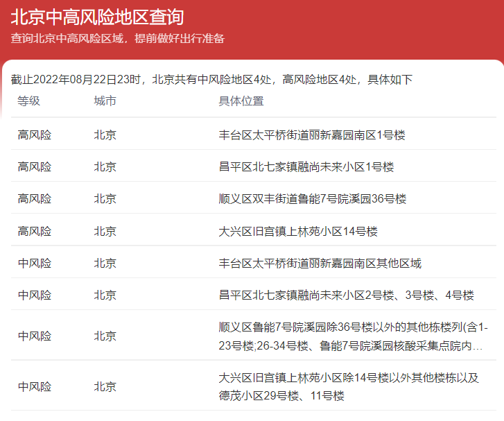Select the 丰台区太平桥街道丽新嘉园南区1号楼 location

(x=311, y=135)
